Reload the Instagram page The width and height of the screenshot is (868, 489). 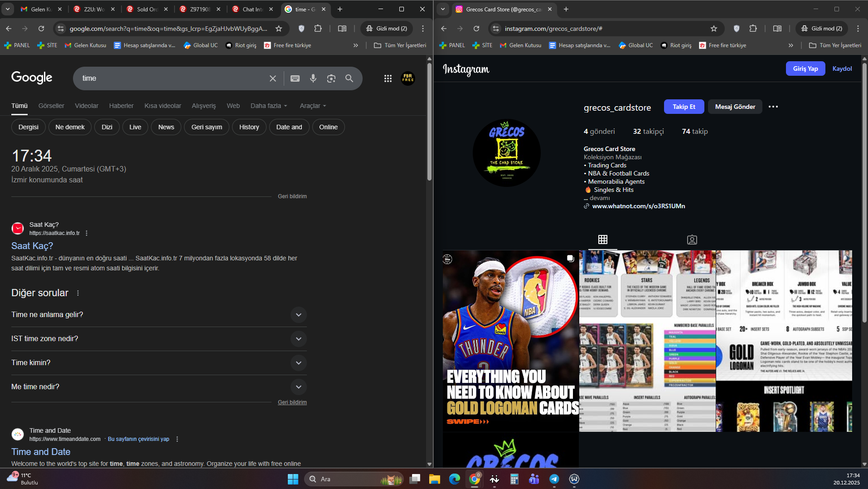click(476, 29)
